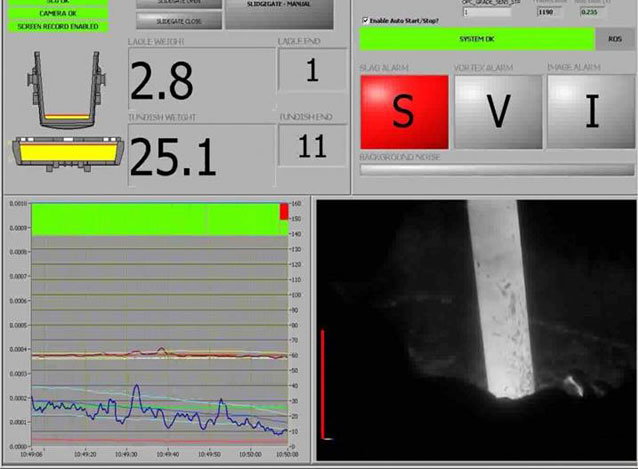Click the numeric field showing 1190
Image resolution: width=638 pixels, height=469 pixels.
point(549,12)
